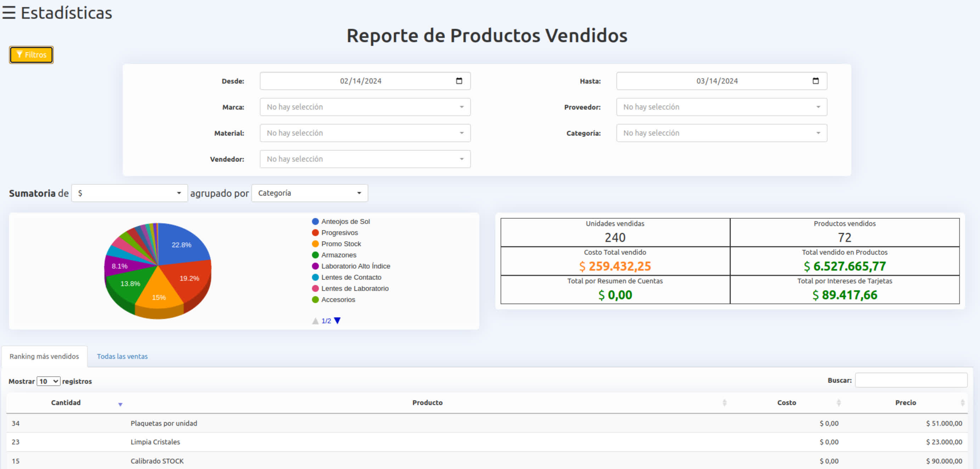Click the Laboratorio Alto Índice legend dot
Screen dimensions: 980x469
point(315,266)
